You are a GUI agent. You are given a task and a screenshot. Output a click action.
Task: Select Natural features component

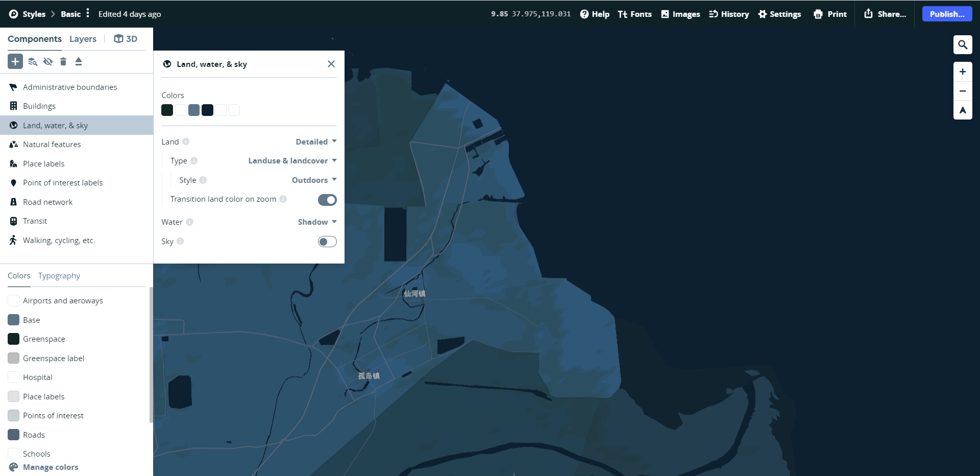click(77, 145)
